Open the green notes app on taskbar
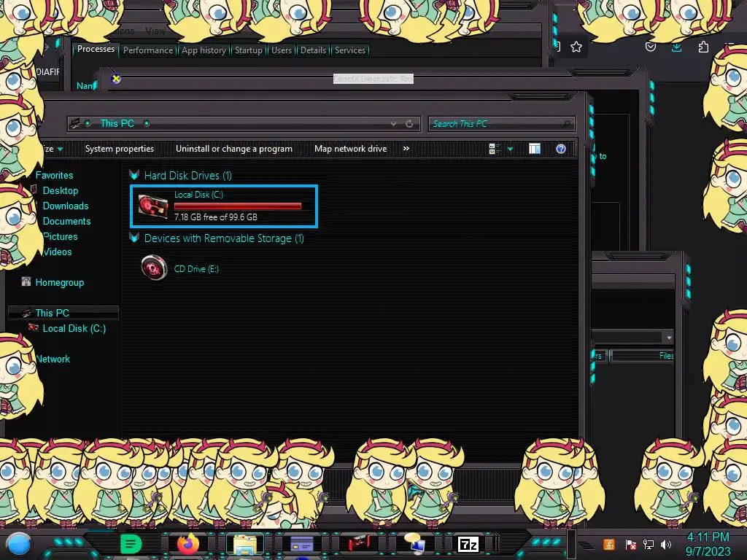747x560 pixels. click(x=131, y=544)
